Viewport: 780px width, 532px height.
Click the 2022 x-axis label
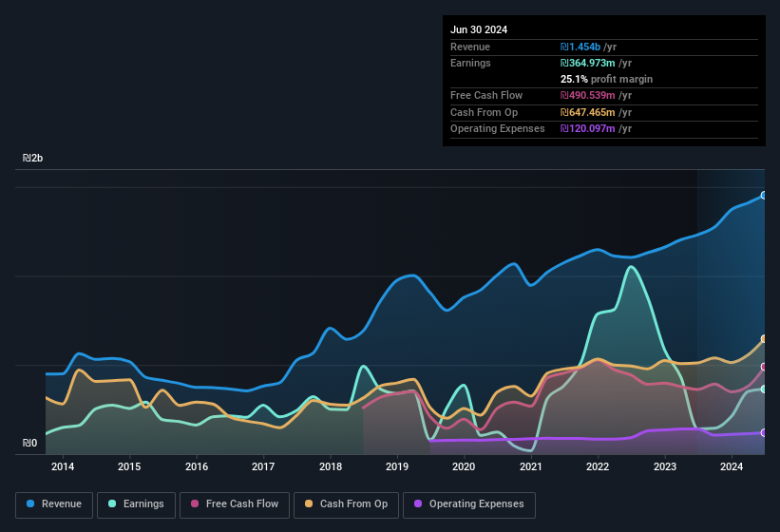[598, 466]
